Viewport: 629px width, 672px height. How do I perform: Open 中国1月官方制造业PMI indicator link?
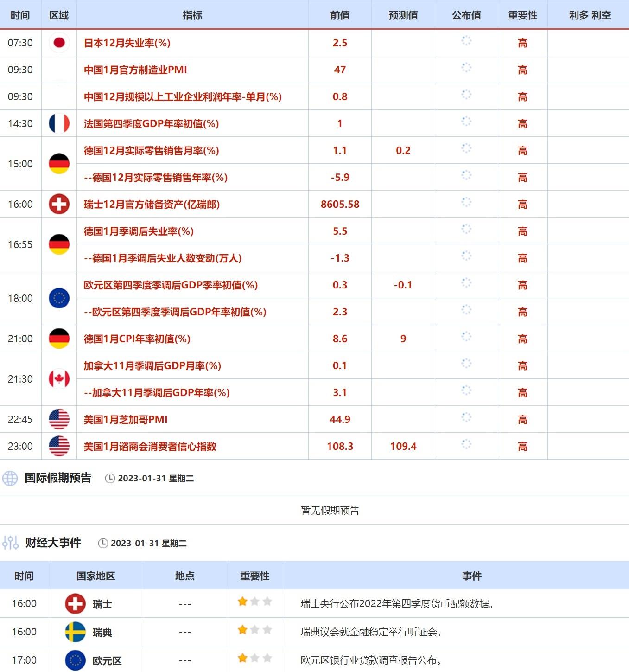(135, 70)
